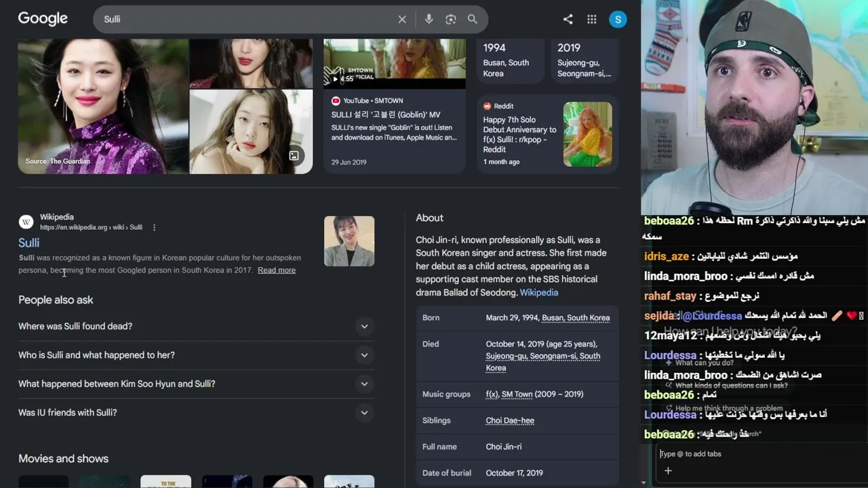
Task: Expand "Where was Sulli found dead?"
Action: (196, 326)
